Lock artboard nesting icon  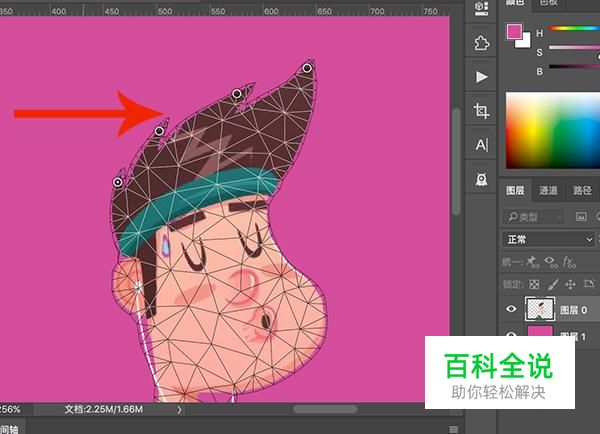pyautogui.click(x=589, y=284)
